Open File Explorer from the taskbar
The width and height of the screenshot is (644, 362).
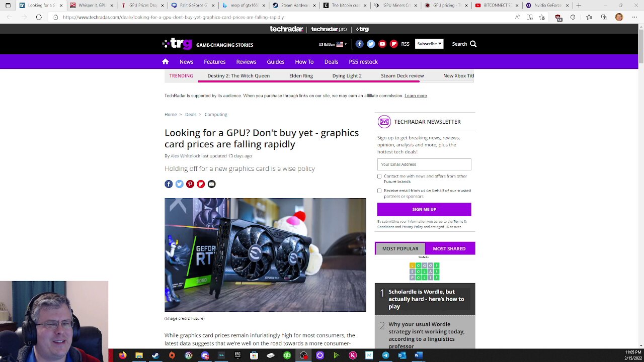point(139,355)
